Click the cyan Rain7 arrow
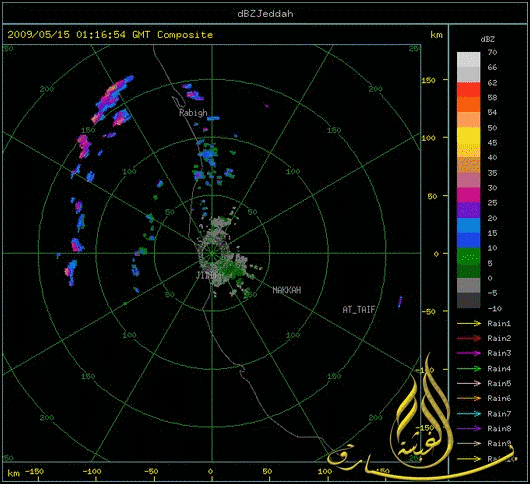 pos(469,413)
